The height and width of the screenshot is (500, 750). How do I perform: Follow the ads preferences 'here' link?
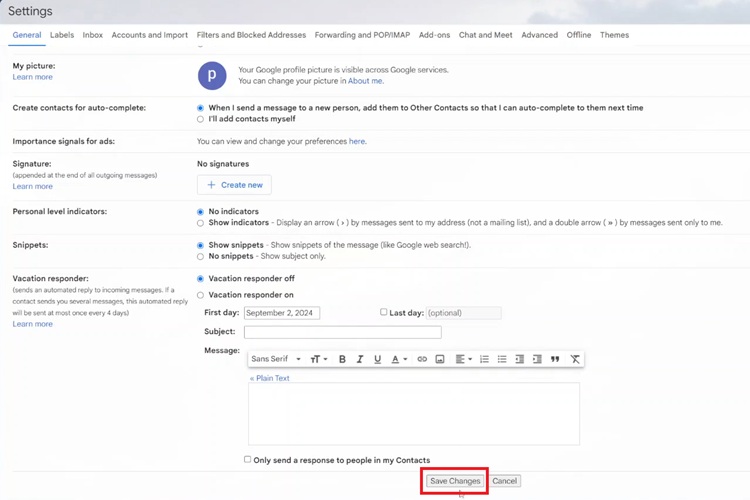(x=357, y=141)
